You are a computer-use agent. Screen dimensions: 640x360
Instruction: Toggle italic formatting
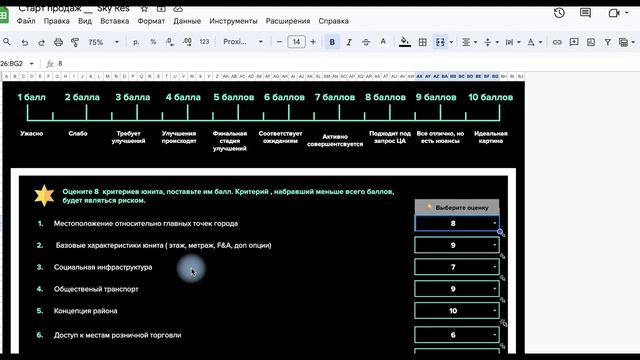click(349, 42)
